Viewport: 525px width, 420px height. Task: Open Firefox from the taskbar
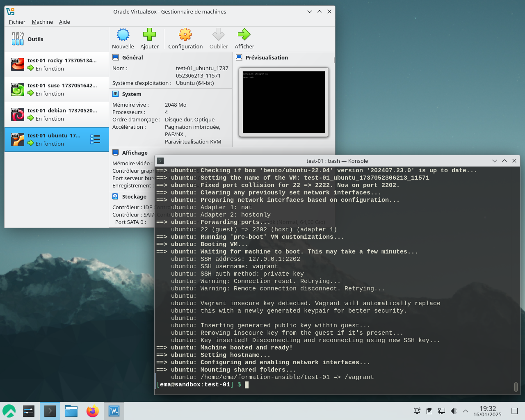(x=92, y=411)
